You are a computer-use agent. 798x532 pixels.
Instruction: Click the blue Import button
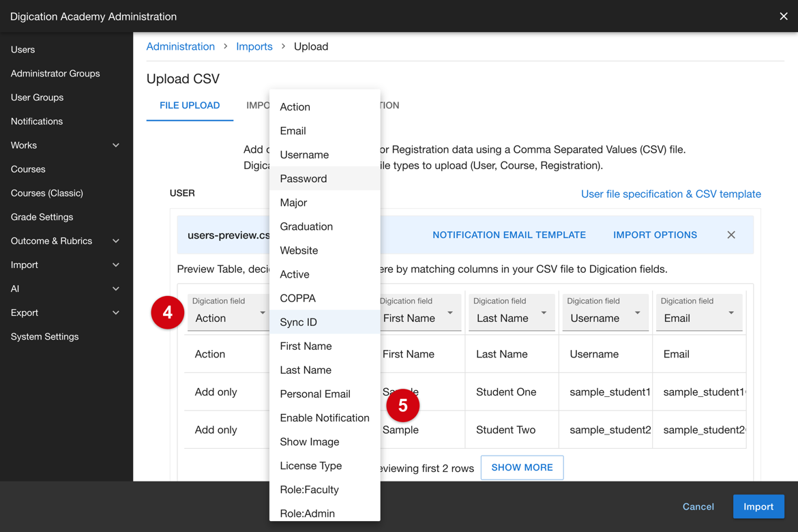tap(758, 507)
